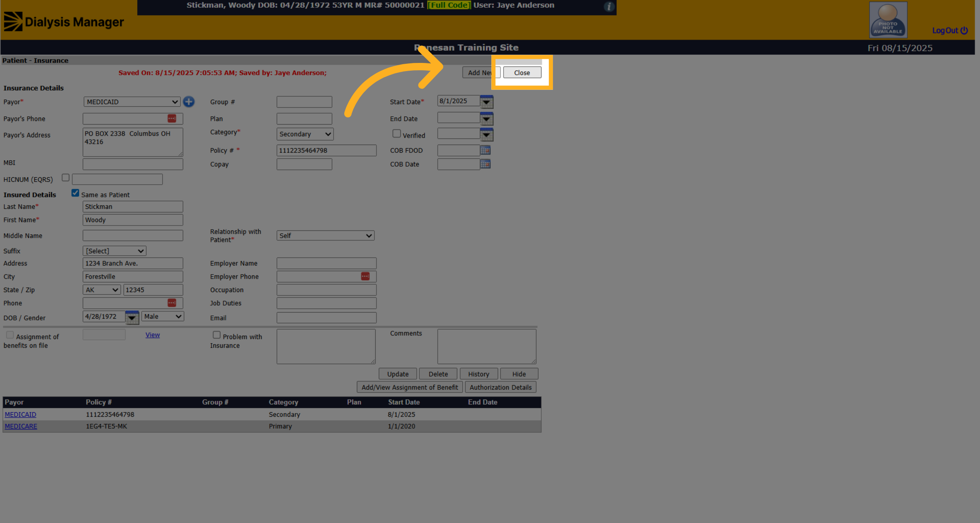This screenshot has height=523, width=980.
Task: Click the View link for benefits
Action: [152, 335]
